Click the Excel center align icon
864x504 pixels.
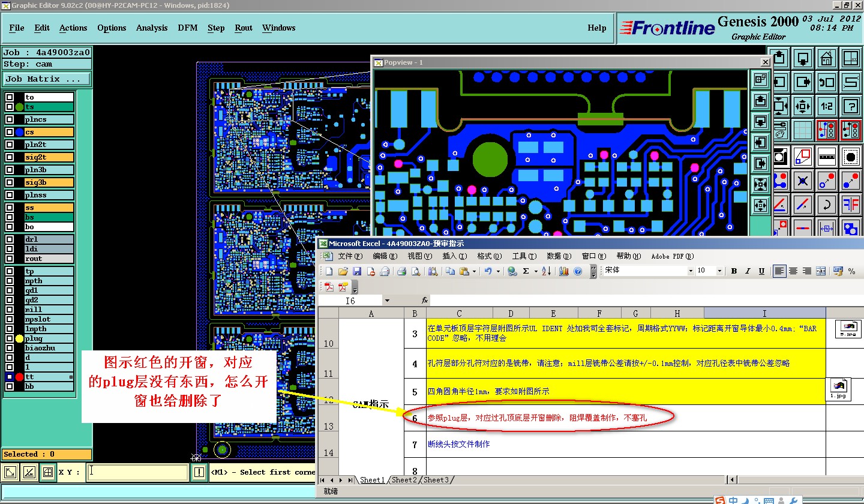click(793, 271)
